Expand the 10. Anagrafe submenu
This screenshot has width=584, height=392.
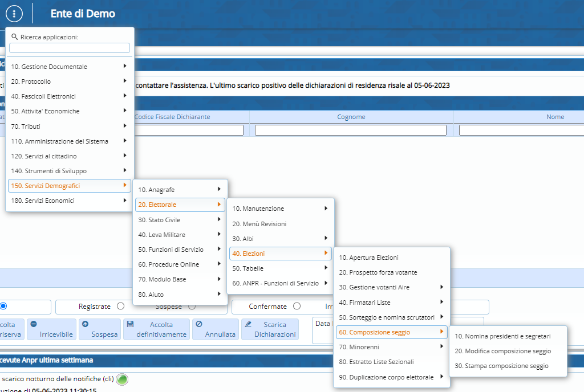coord(180,189)
